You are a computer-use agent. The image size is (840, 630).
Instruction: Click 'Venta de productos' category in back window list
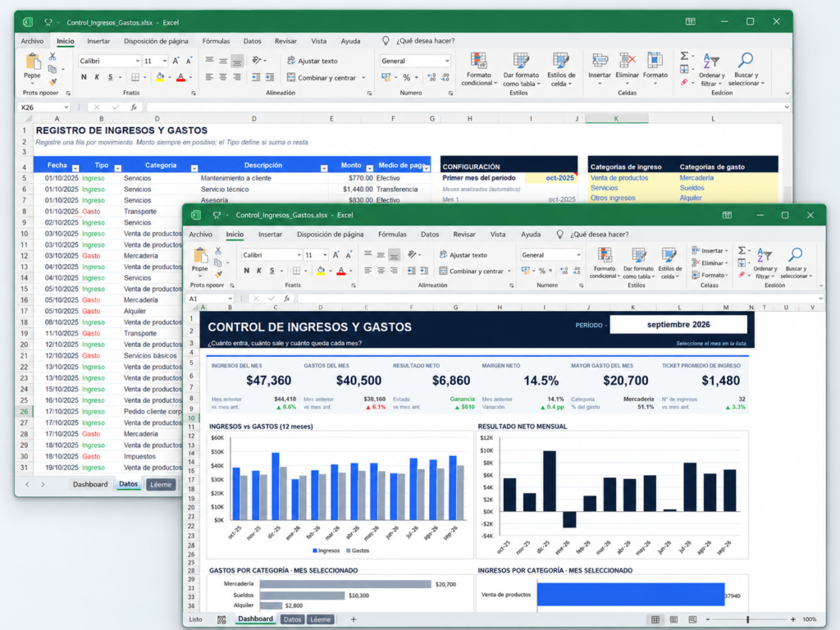[619, 178]
